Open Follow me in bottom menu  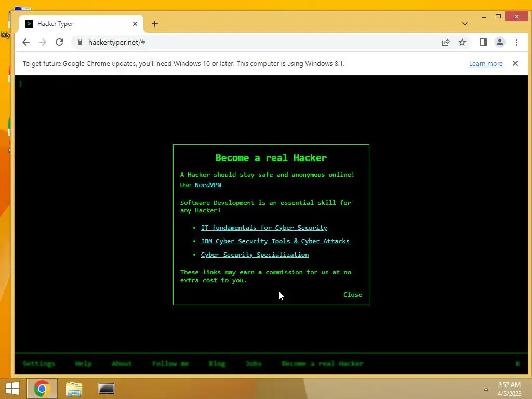pos(170,363)
